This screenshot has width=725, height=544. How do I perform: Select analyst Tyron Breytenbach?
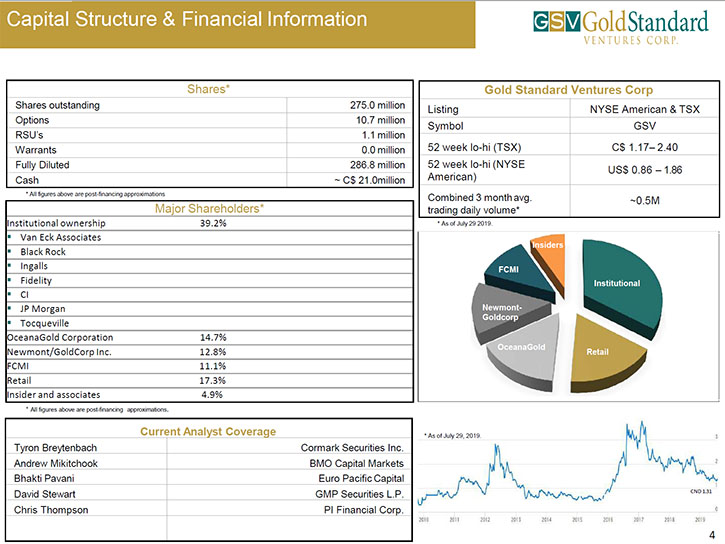pyautogui.click(x=55, y=448)
